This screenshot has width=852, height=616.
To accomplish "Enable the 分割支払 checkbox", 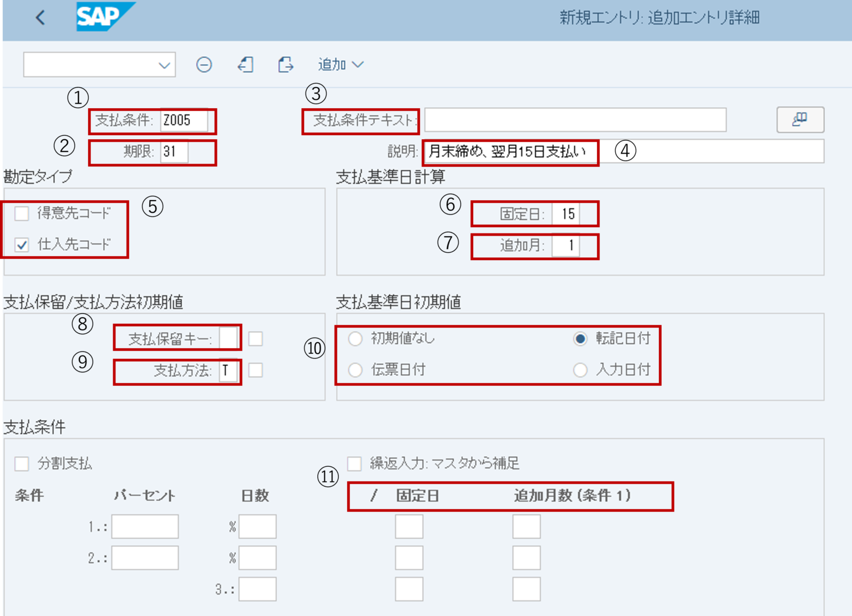I will click(22, 464).
